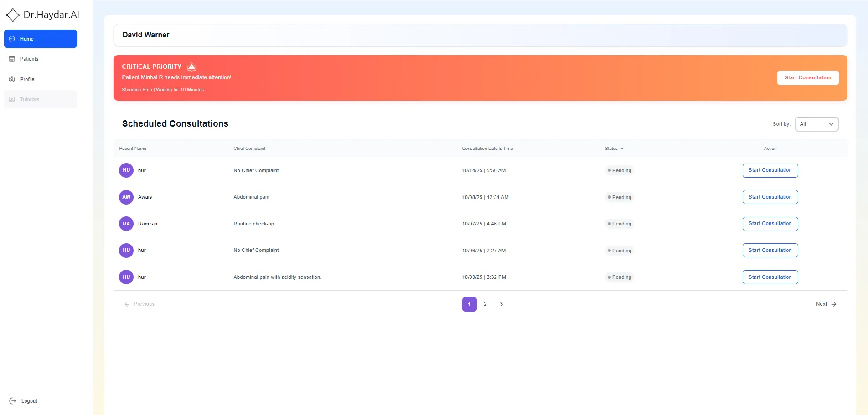Click the Pending badge for 10/14/25 row
This screenshot has width=868, height=415.
[x=619, y=170]
